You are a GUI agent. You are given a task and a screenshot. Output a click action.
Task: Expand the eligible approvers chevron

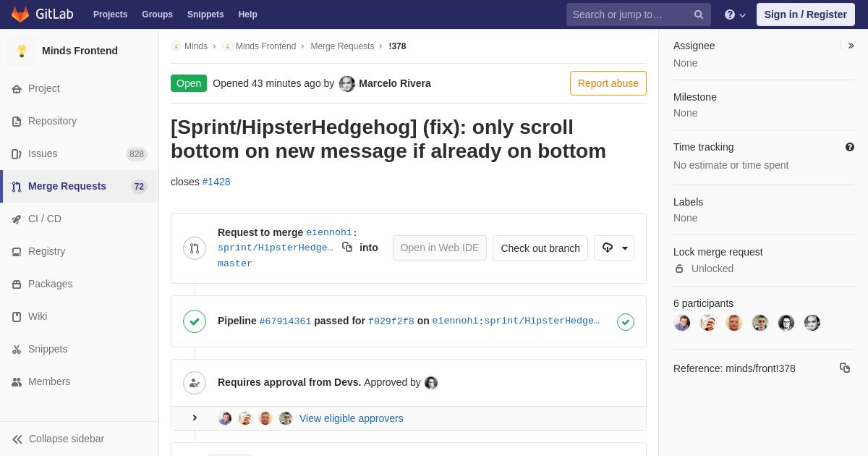pyautogui.click(x=195, y=418)
